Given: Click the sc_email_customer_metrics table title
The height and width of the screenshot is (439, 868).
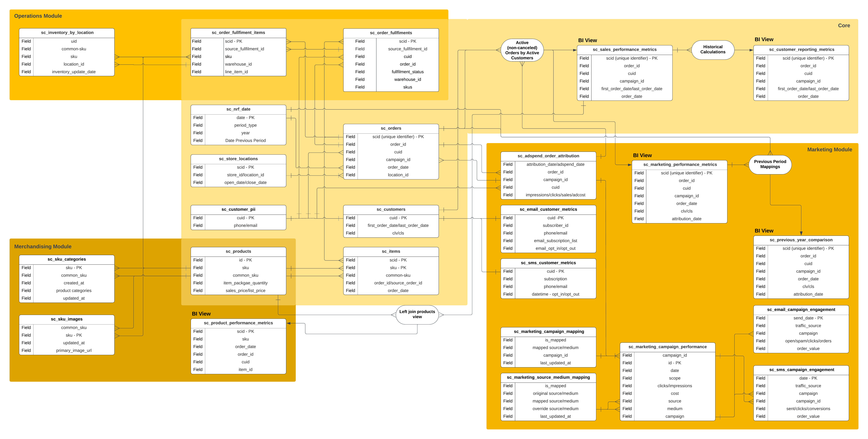Looking at the screenshot, I should pyautogui.click(x=548, y=209).
